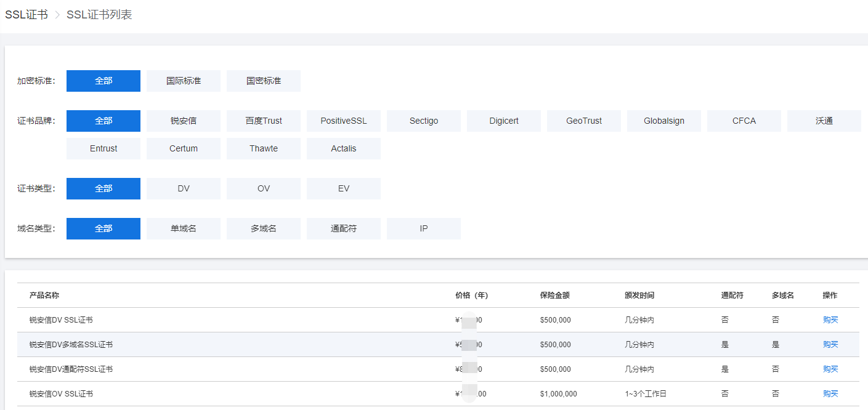Filter by PositiveSSL brand
Screen dimensions: 868x410
pos(344,121)
